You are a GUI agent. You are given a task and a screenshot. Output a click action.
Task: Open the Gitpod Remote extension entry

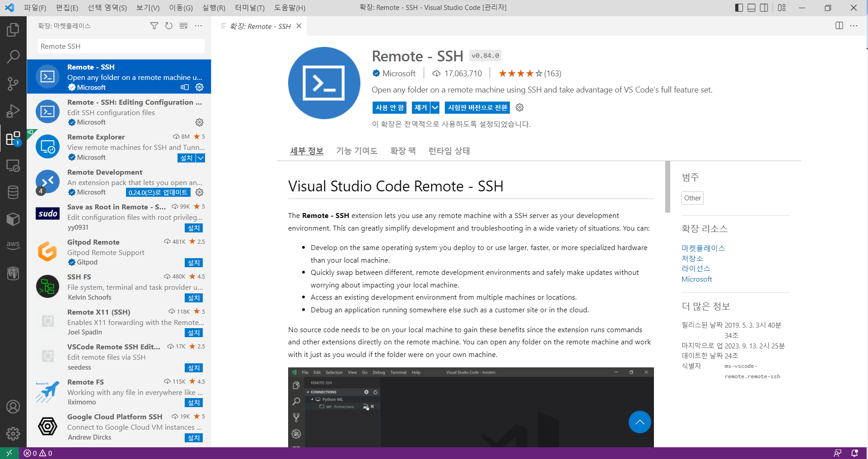click(119, 252)
